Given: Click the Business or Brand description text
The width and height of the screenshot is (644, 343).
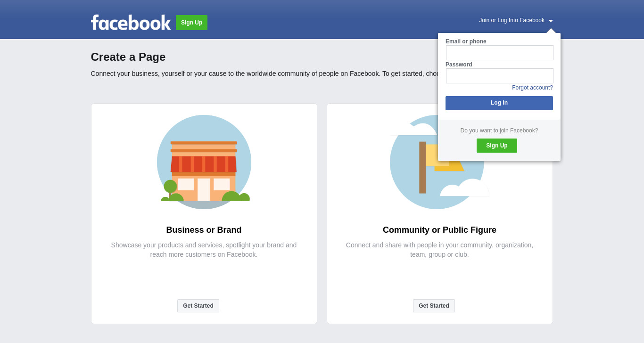Looking at the screenshot, I should coord(204,250).
